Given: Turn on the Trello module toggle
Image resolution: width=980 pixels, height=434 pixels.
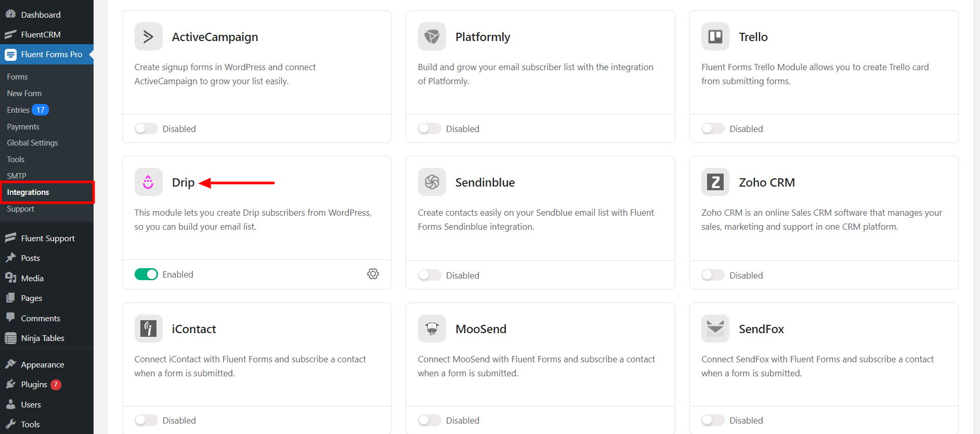Looking at the screenshot, I should tap(713, 128).
